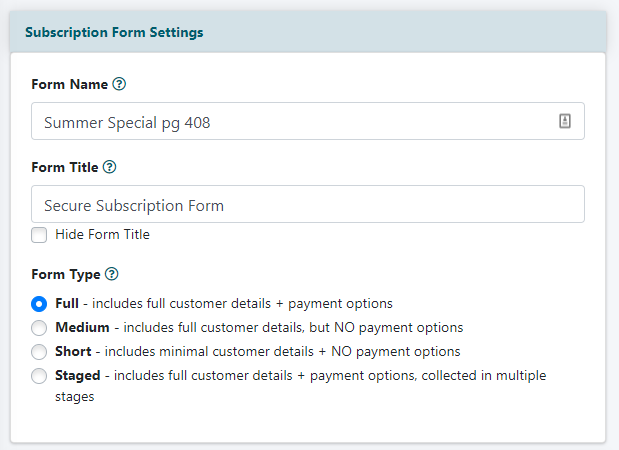
Task: Click the bold Form Type label
Action: (65, 274)
